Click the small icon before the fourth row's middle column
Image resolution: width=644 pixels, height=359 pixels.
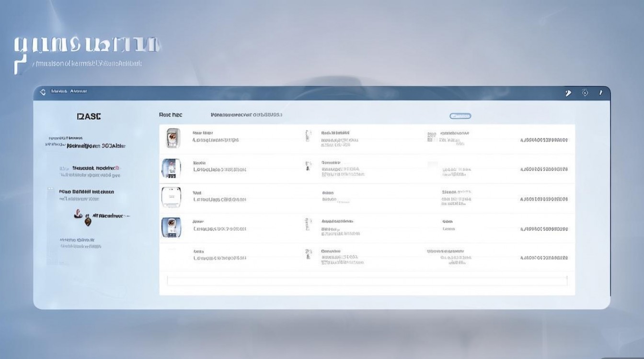pos(308,224)
